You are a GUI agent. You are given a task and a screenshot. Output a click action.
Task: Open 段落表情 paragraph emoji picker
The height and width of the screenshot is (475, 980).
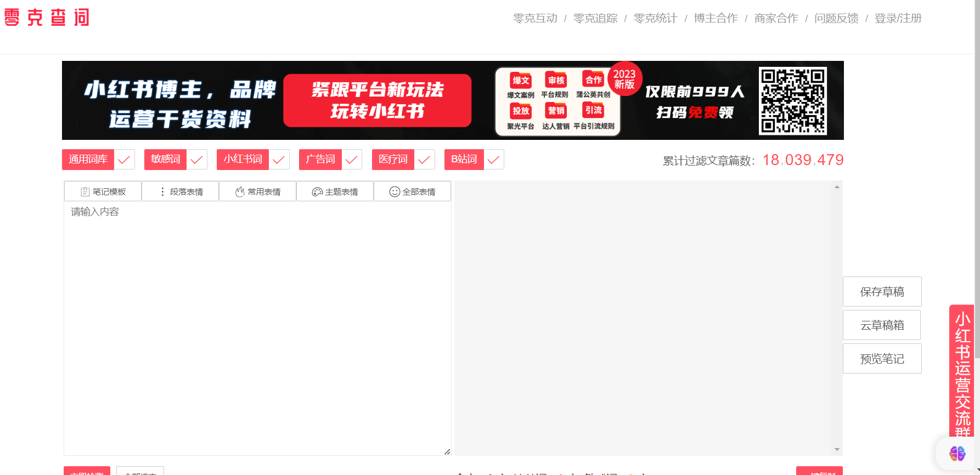click(x=181, y=191)
